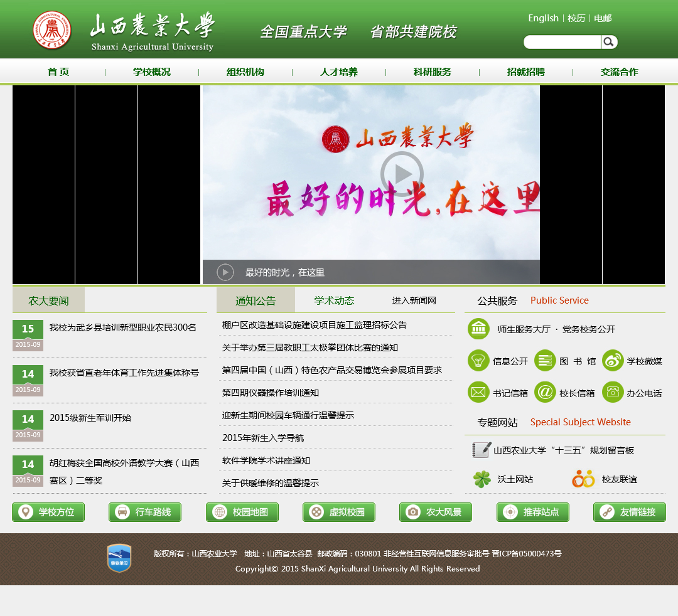Open notice 关于供暖维修的温馨提示
Screen dimensions: 678x616
click(270, 483)
